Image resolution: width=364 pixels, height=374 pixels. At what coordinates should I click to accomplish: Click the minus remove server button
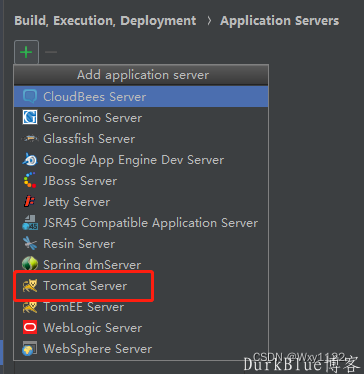point(51,52)
